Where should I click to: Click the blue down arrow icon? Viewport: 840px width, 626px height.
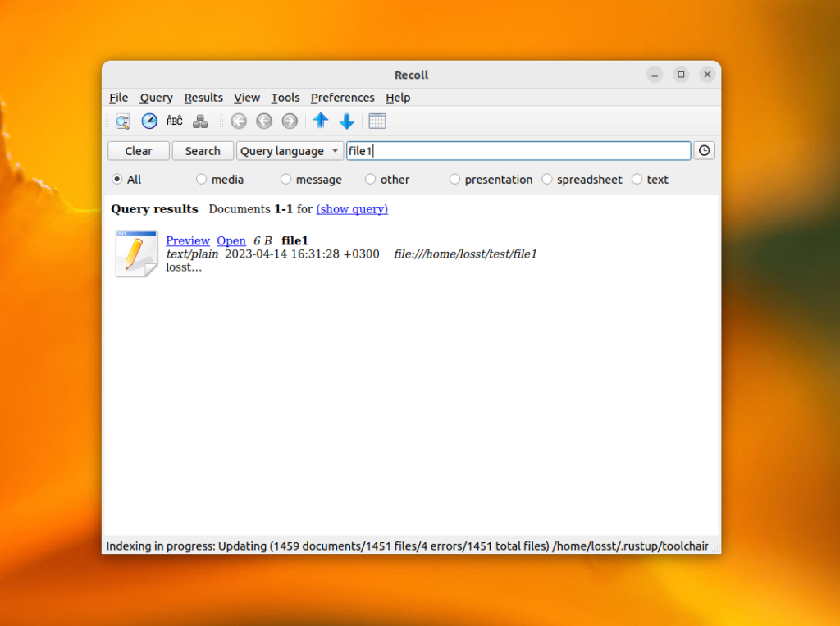[x=346, y=121]
